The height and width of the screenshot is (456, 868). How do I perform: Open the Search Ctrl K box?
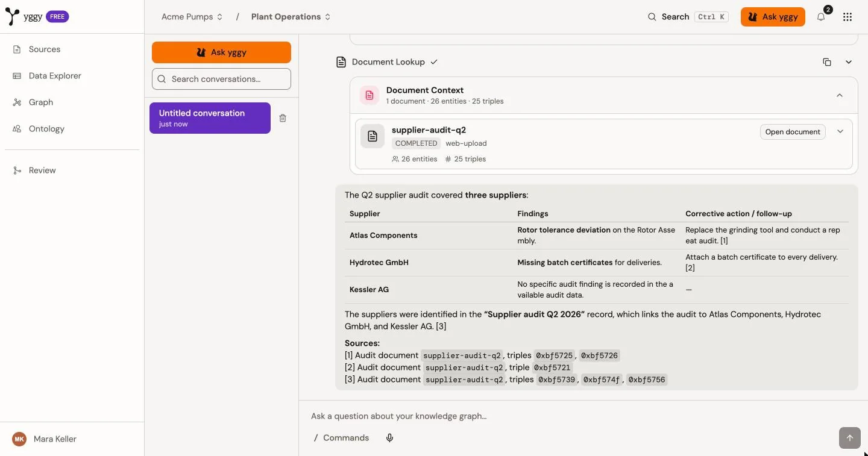pos(688,17)
